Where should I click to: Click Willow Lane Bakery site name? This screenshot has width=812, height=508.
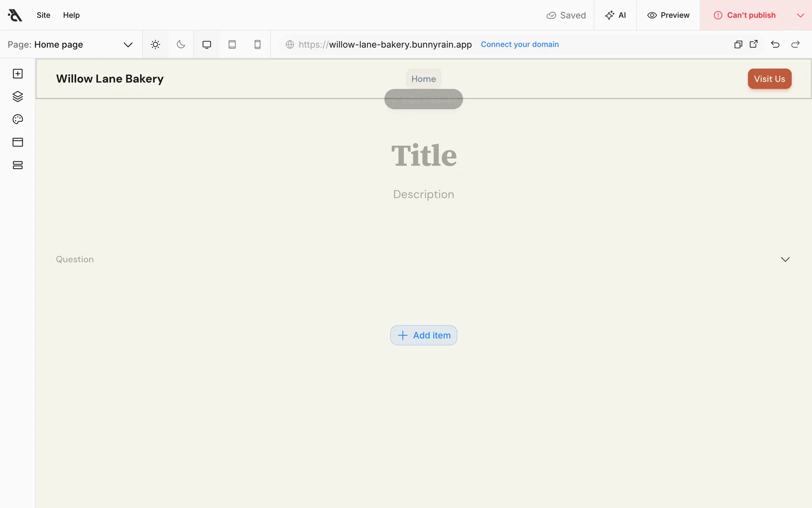(110, 79)
